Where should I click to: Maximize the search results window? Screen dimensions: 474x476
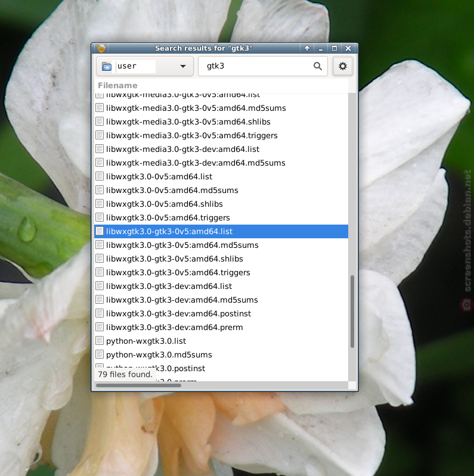coord(334,48)
